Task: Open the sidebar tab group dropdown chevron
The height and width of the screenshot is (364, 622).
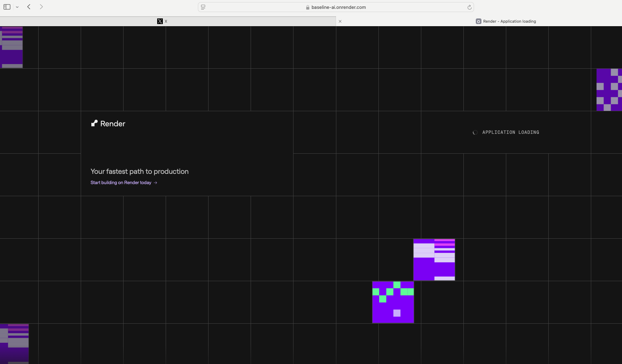Action: click(x=17, y=7)
